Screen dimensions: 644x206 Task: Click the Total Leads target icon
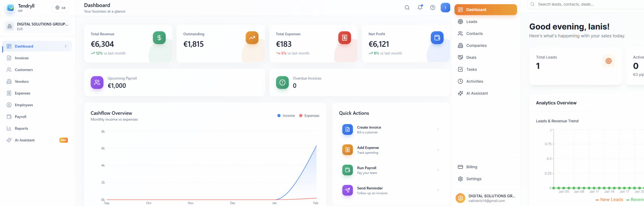click(608, 61)
